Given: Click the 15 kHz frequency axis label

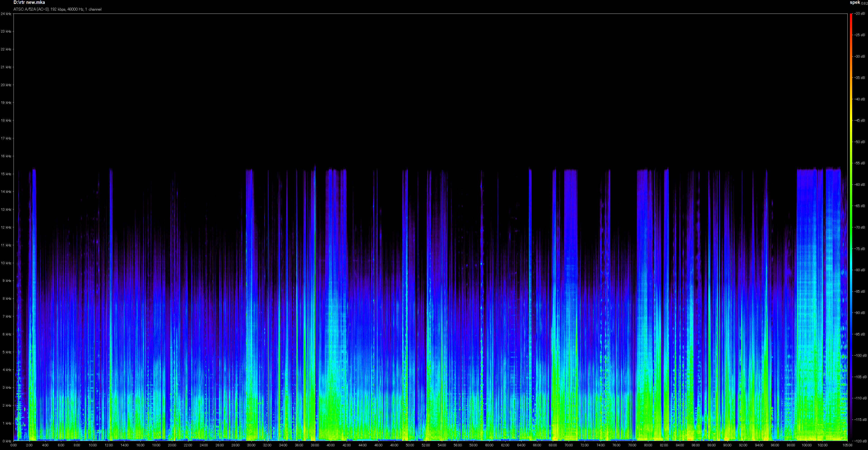Looking at the screenshot, I should (x=6, y=174).
